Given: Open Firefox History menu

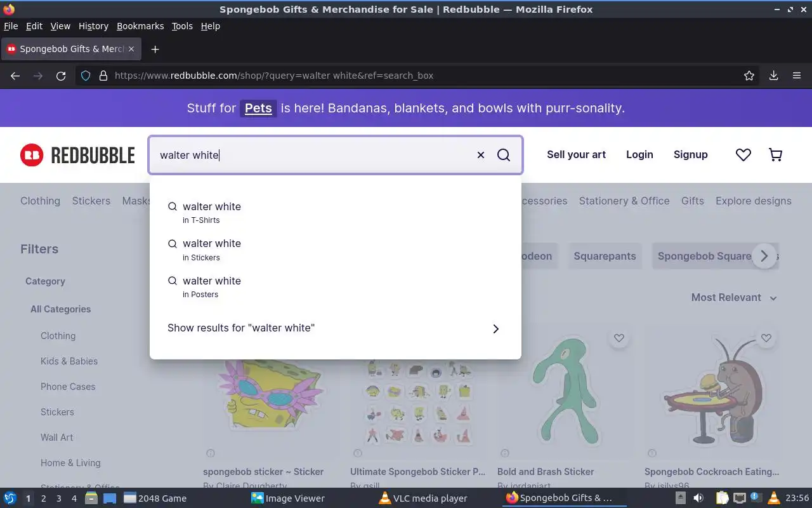Looking at the screenshot, I should [x=93, y=26].
